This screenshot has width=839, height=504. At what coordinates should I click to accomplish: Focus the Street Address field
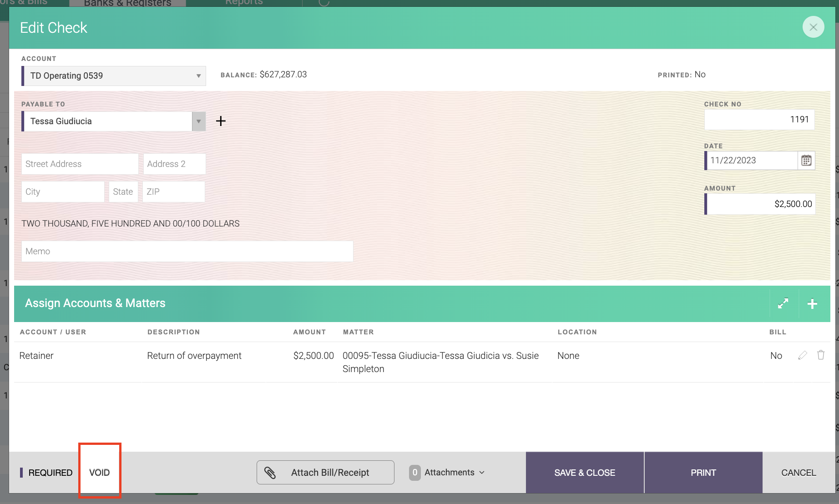[80, 164]
